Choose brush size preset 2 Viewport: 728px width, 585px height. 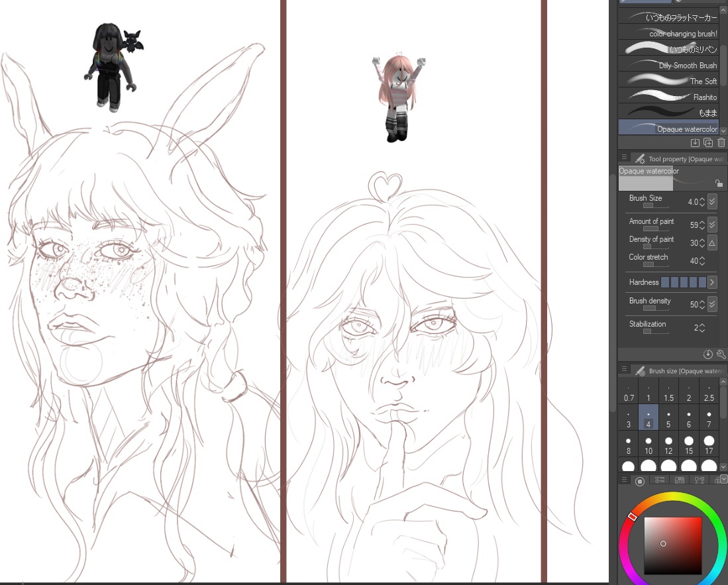pos(689,392)
